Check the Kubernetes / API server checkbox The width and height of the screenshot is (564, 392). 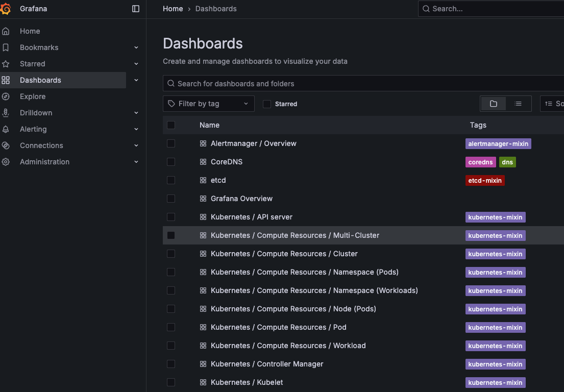[x=171, y=217]
